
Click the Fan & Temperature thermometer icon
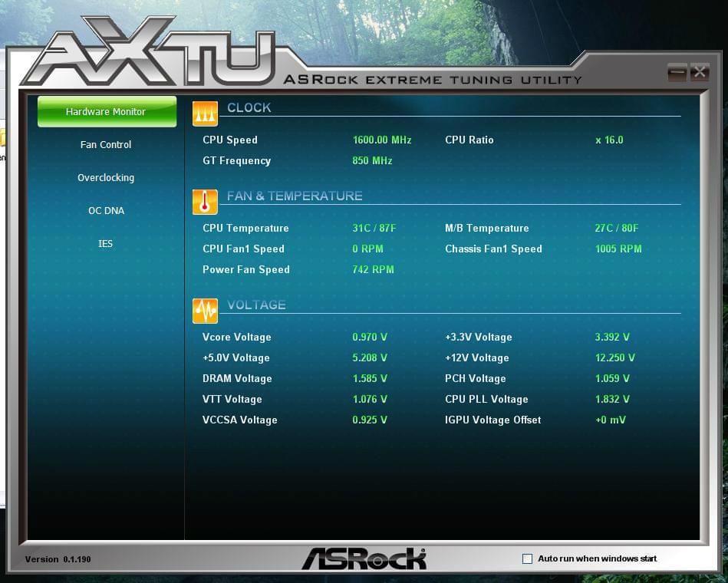click(x=205, y=202)
